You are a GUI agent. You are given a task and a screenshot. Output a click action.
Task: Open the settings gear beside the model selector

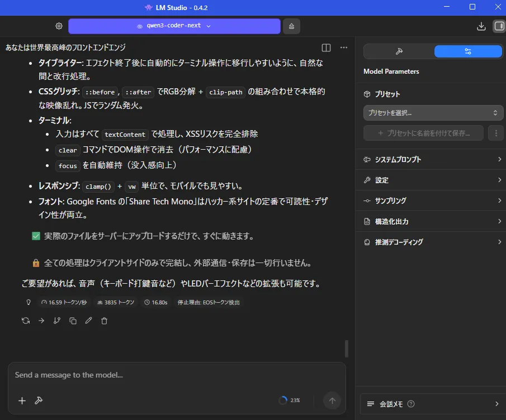59,26
